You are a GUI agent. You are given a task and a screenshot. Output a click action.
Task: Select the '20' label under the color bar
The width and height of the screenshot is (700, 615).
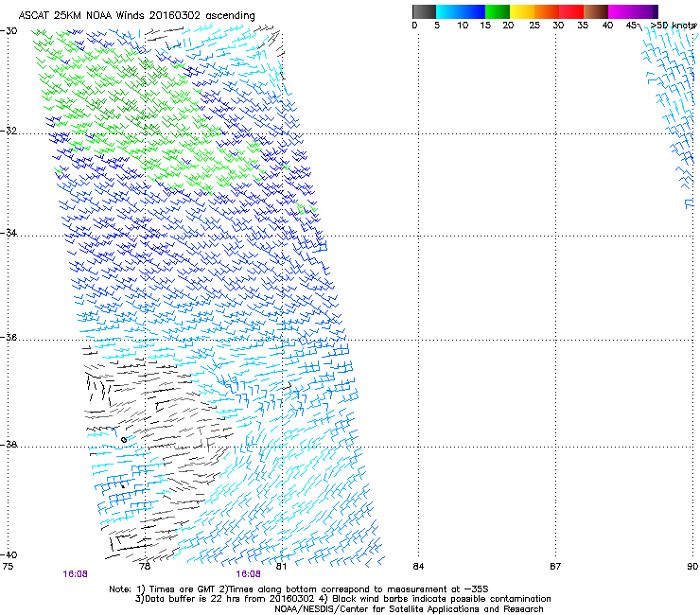508,26
